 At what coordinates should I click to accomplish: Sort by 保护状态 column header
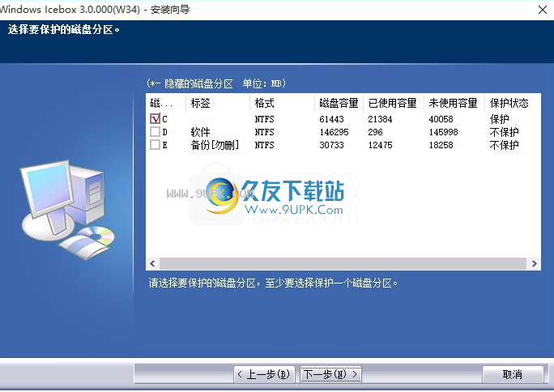(513, 103)
